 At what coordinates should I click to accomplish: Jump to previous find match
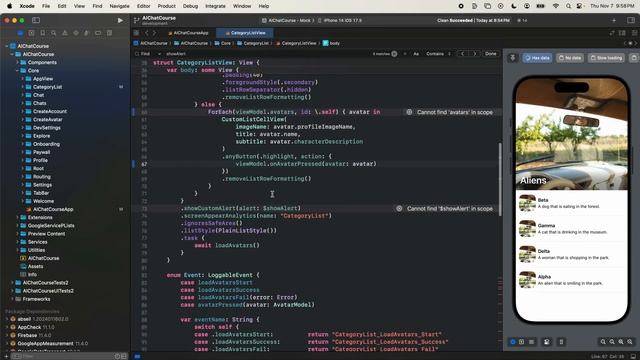click(462, 54)
